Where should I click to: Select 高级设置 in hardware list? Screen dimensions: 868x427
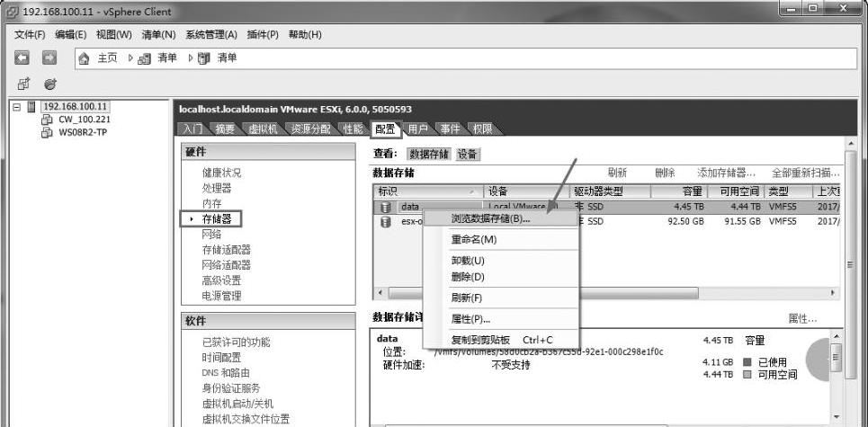[x=221, y=280]
